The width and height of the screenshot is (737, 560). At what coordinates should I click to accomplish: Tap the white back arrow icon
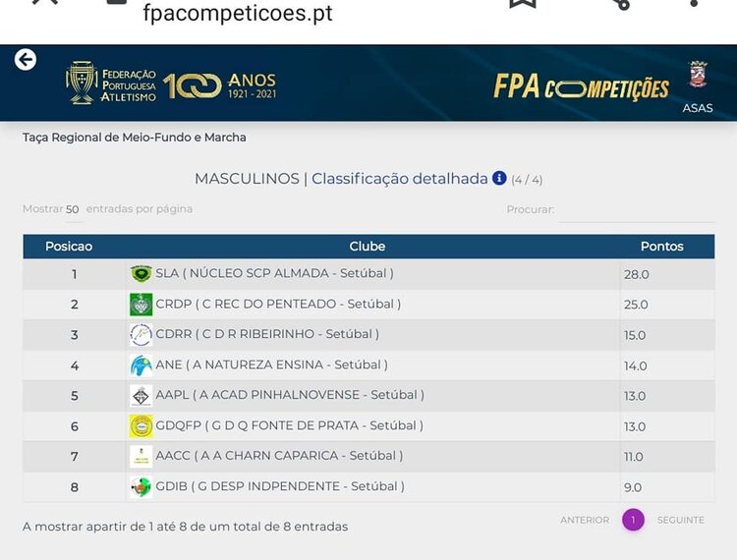pos(26,60)
